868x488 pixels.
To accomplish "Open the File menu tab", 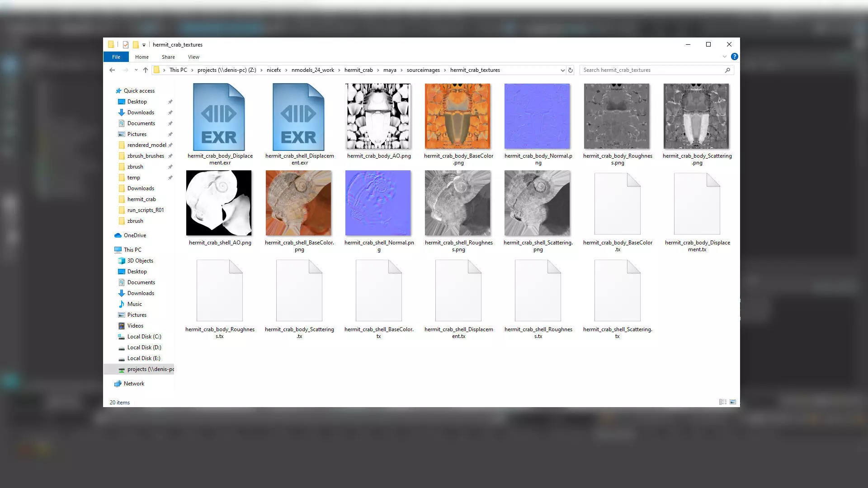I will pyautogui.click(x=116, y=57).
